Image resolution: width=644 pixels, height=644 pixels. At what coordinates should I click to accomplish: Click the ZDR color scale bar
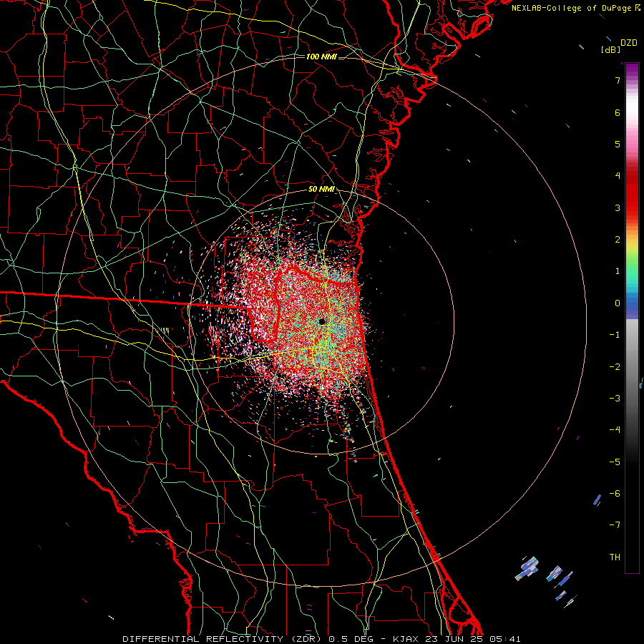click(632, 318)
